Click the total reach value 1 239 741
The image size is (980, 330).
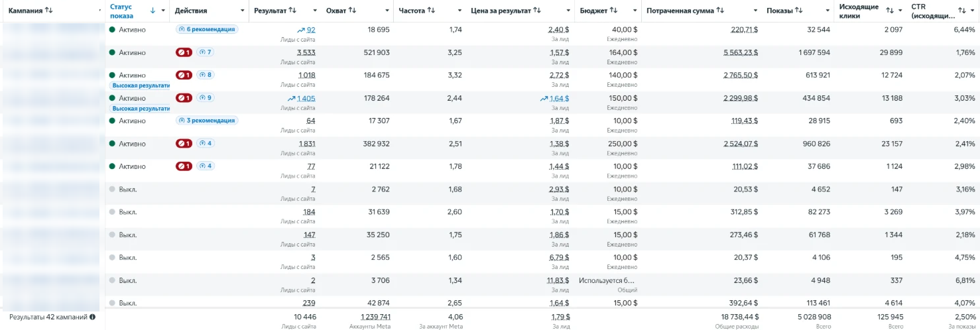pos(375,317)
